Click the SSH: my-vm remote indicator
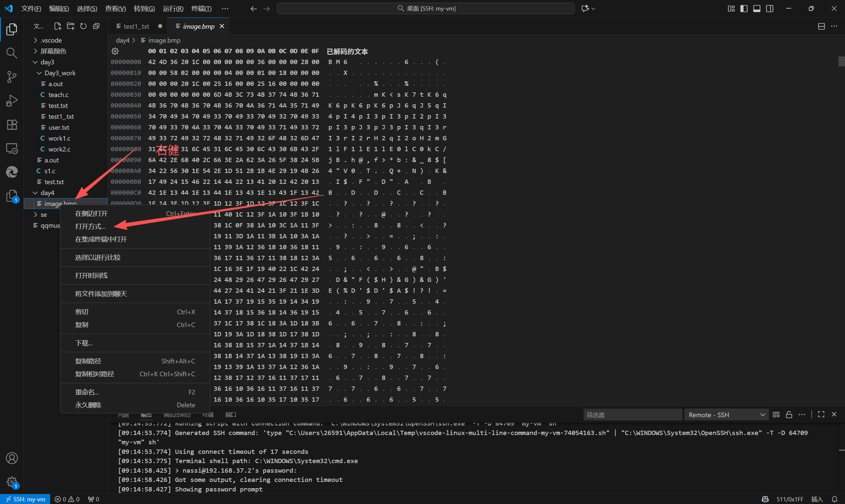This screenshot has width=845, height=504. (x=25, y=499)
